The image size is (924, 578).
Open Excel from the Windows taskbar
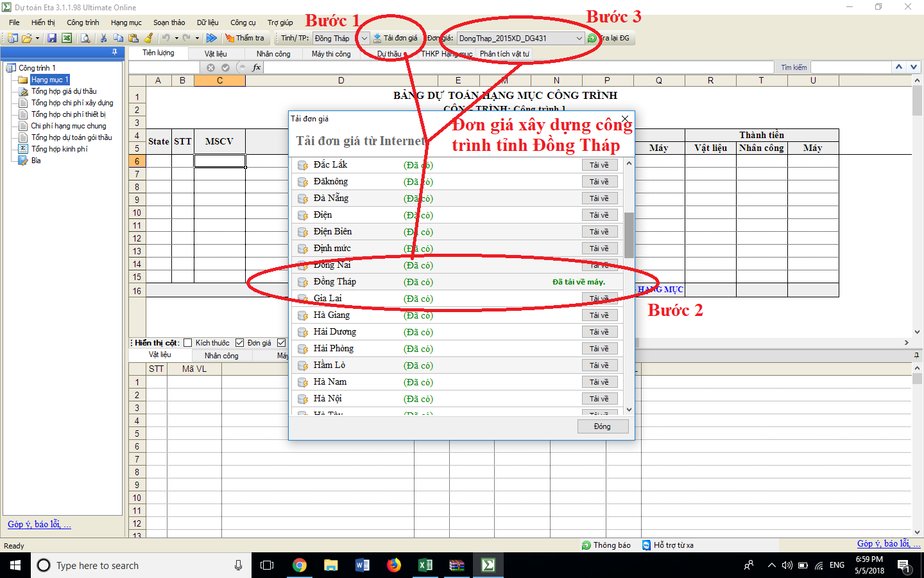pos(425,565)
